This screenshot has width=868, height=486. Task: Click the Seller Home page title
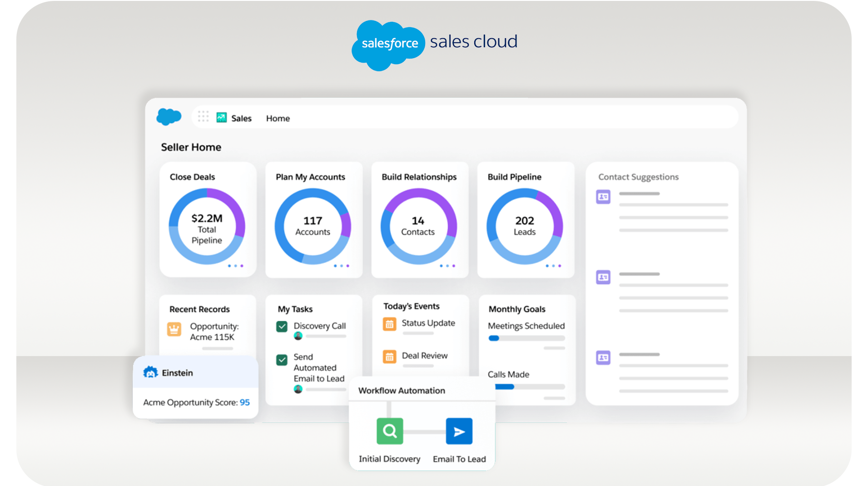coord(191,147)
